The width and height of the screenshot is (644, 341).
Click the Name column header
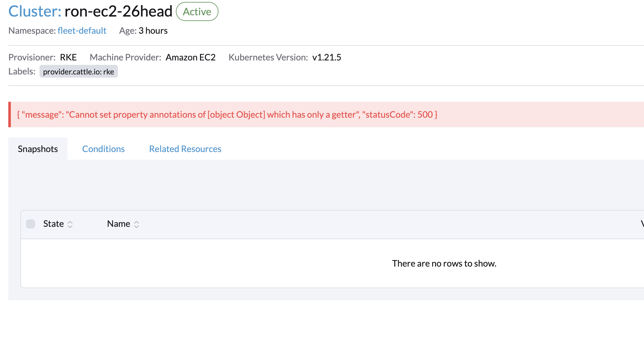119,224
